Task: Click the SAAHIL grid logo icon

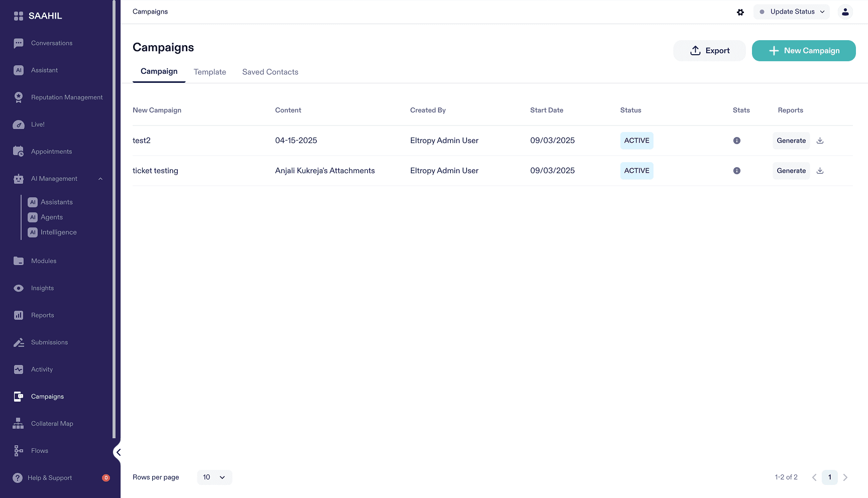Action: 19,16
